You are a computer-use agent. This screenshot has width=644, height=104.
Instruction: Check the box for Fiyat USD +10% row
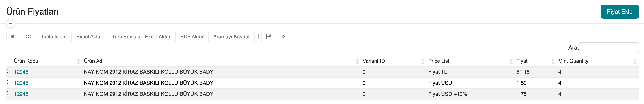[9, 93]
